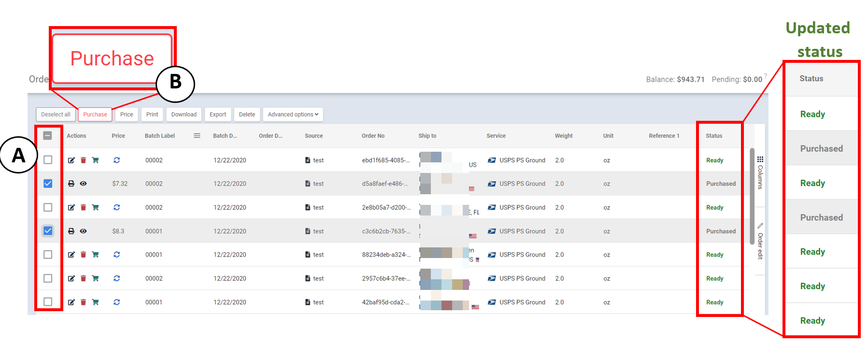Click cart icon for order 2e8b05a7-d200
Screen dimensions: 868x345
pos(95,207)
